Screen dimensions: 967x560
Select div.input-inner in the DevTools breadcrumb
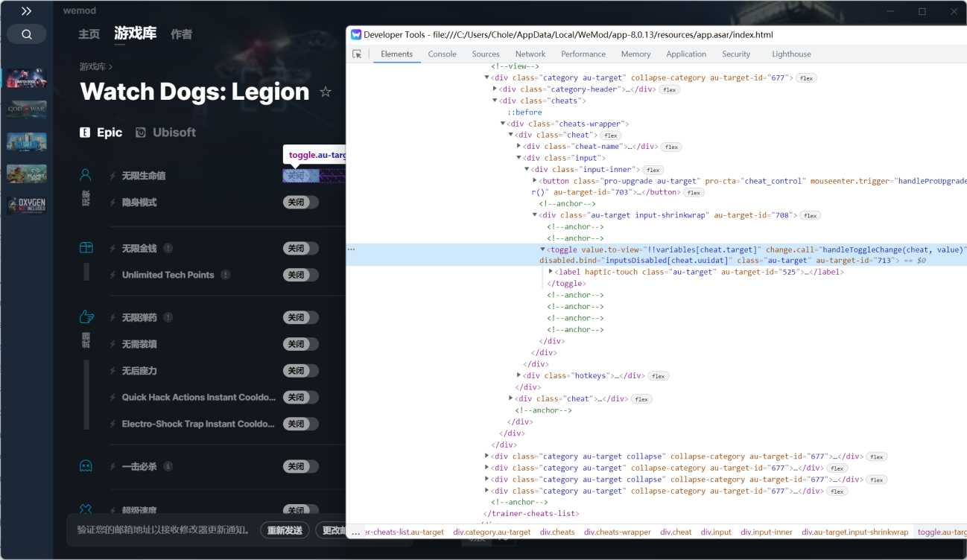point(767,532)
